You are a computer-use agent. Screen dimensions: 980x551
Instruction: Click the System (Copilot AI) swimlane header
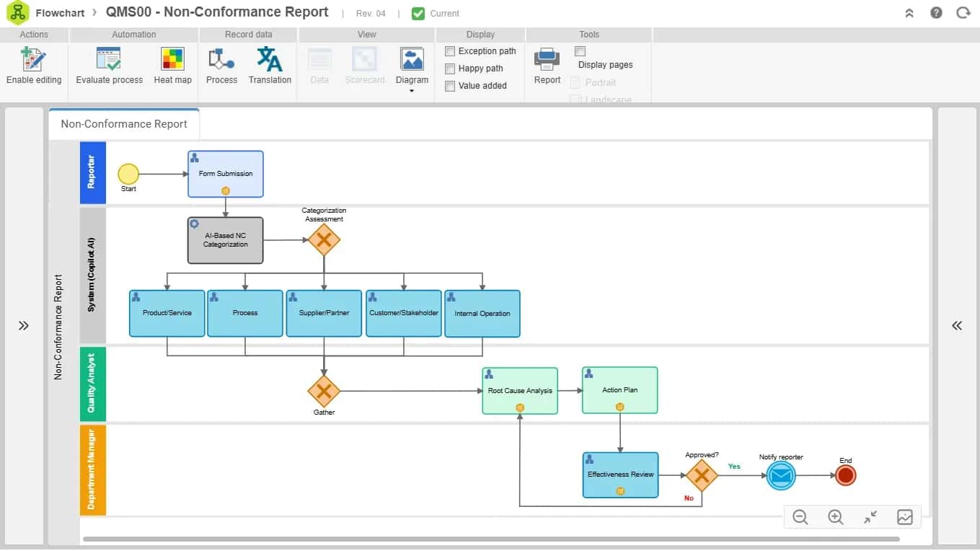(x=92, y=275)
